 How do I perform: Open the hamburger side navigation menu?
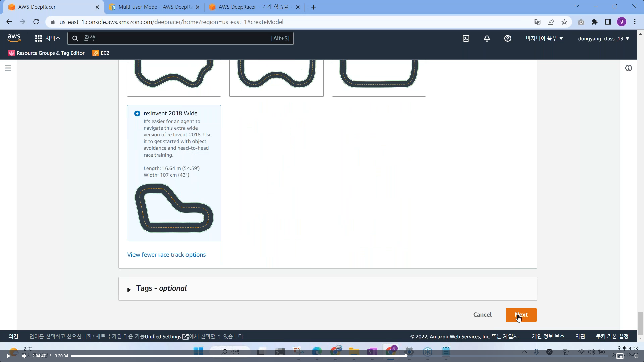(8, 68)
